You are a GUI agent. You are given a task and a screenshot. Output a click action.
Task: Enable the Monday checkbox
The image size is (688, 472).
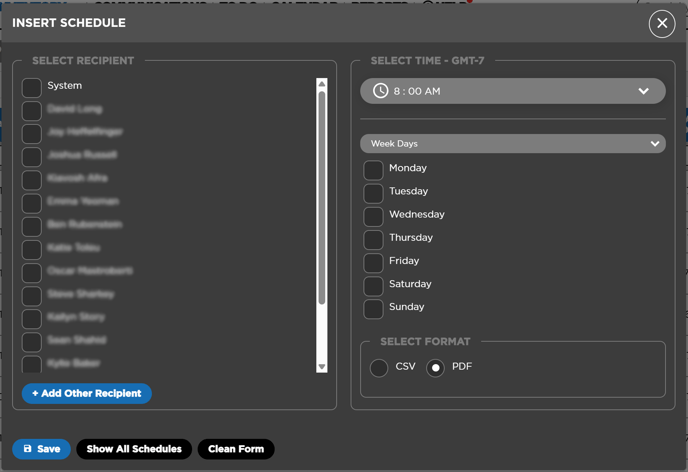[373, 170]
